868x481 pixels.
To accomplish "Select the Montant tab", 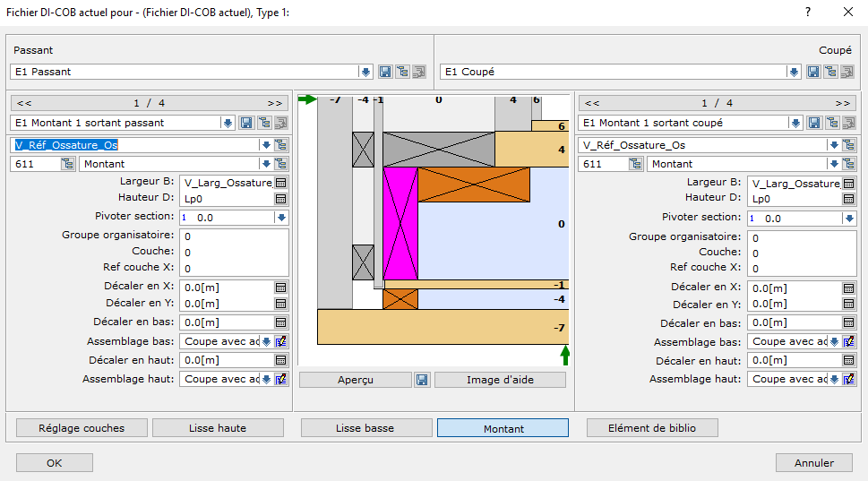I will [x=503, y=428].
